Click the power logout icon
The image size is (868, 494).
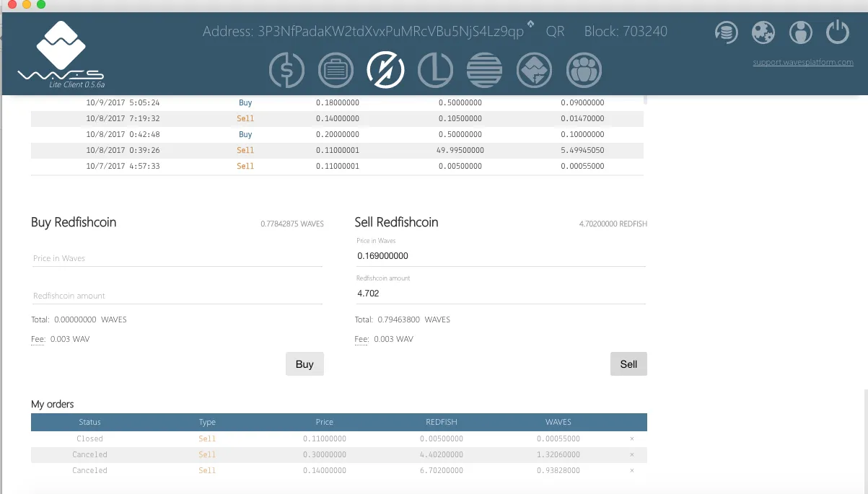pyautogui.click(x=838, y=32)
